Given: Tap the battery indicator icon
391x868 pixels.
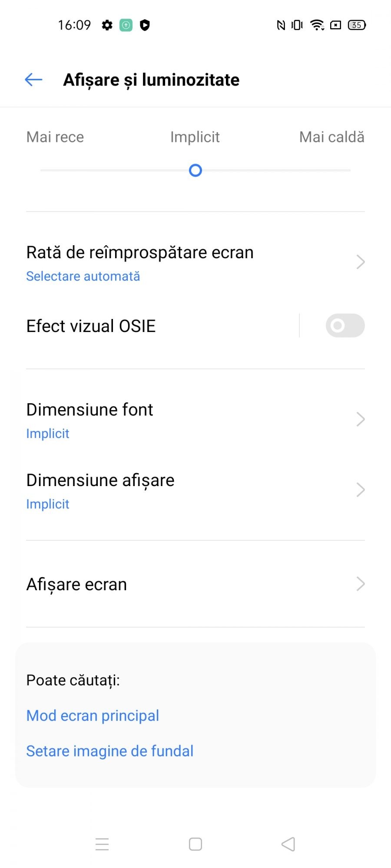Looking at the screenshot, I should (x=357, y=25).
